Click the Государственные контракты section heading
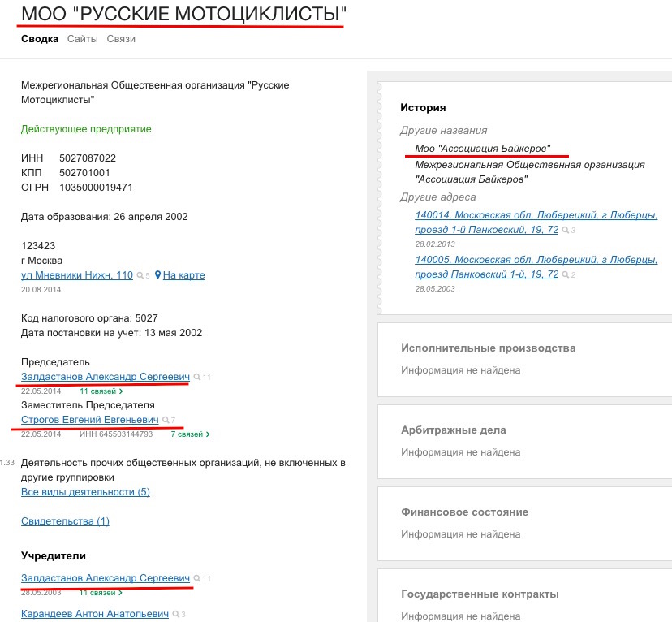The height and width of the screenshot is (622, 672). pos(480,594)
